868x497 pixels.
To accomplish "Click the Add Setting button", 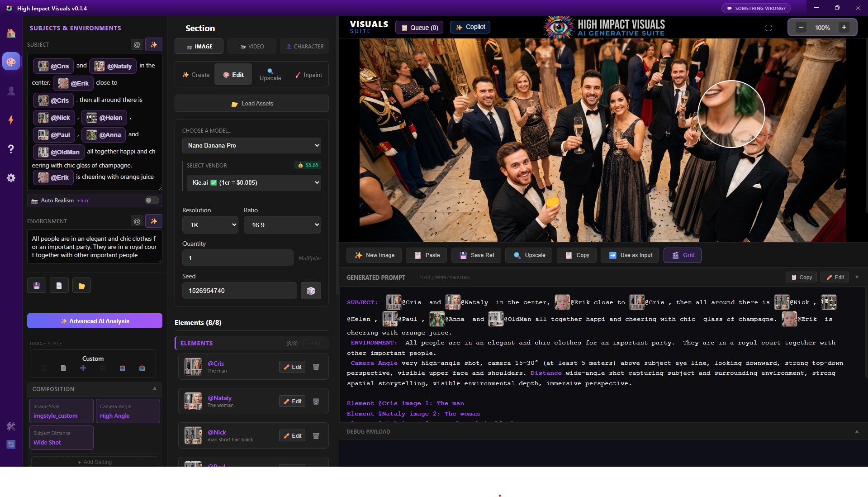I will click(95, 462).
